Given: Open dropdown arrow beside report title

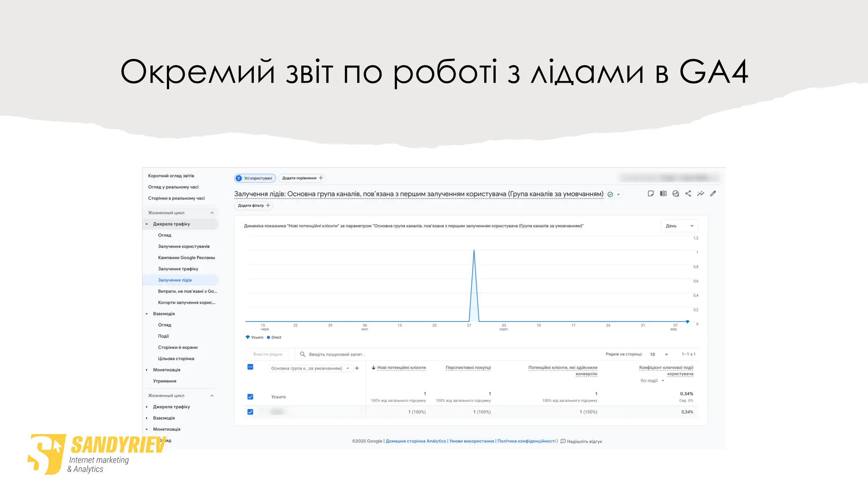Looking at the screenshot, I should coord(618,194).
